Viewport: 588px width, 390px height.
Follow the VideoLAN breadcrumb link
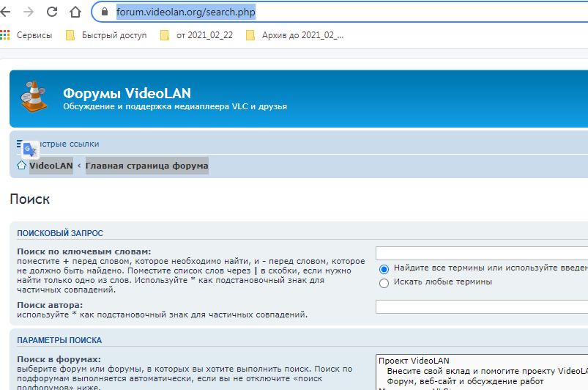point(51,166)
